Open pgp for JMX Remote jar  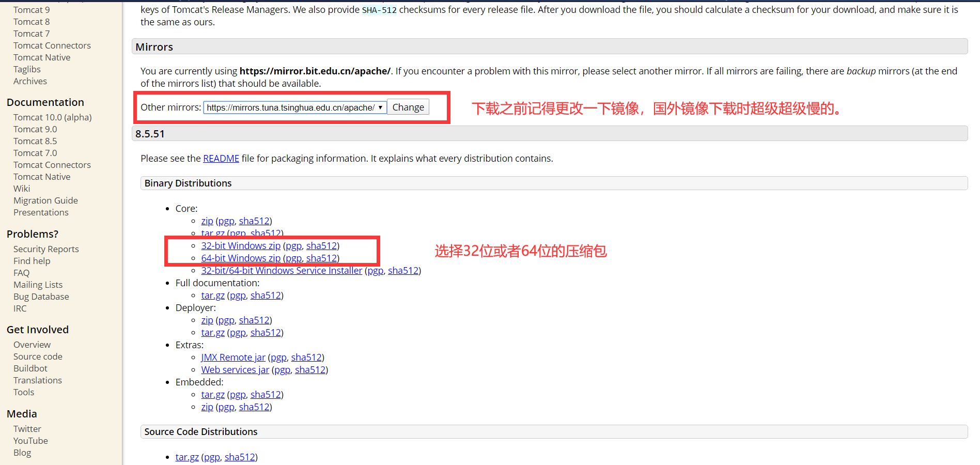(x=278, y=358)
